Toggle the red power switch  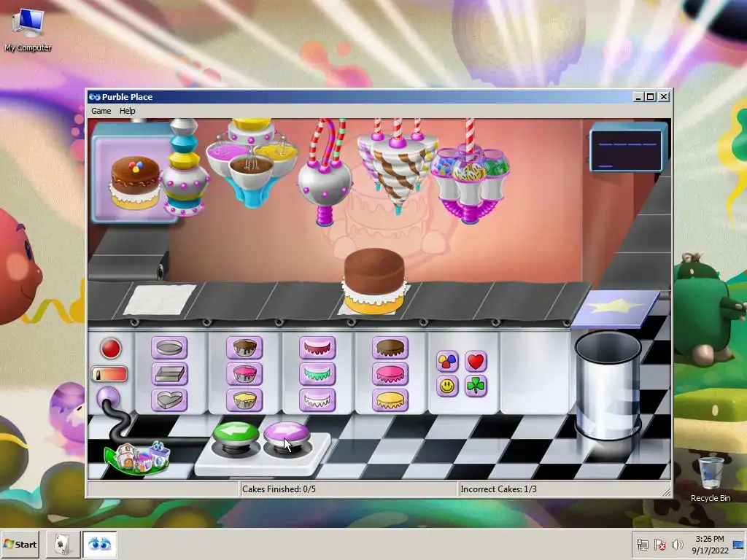click(109, 374)
